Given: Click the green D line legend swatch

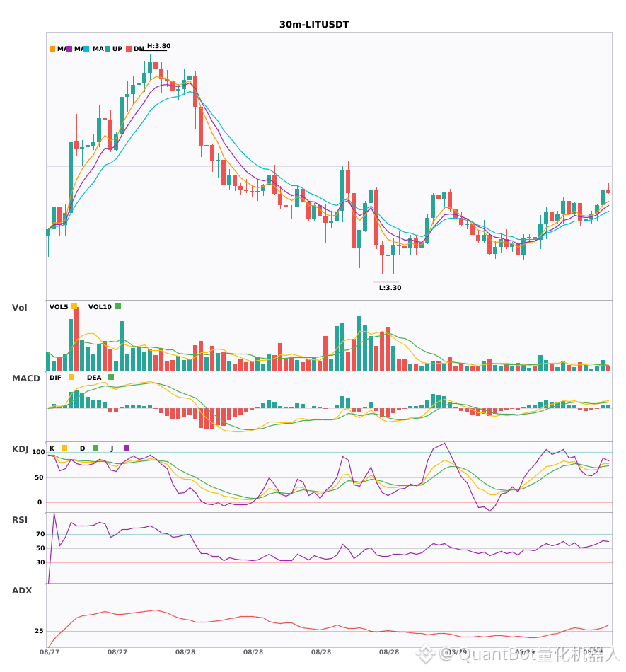Looking at the screenshot, I should point(95,448).
